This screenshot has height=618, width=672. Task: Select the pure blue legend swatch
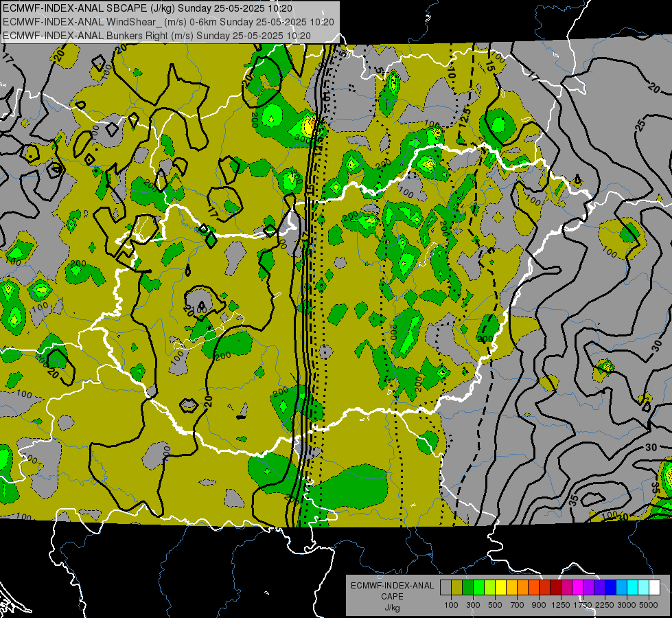[x=611, y=587]
